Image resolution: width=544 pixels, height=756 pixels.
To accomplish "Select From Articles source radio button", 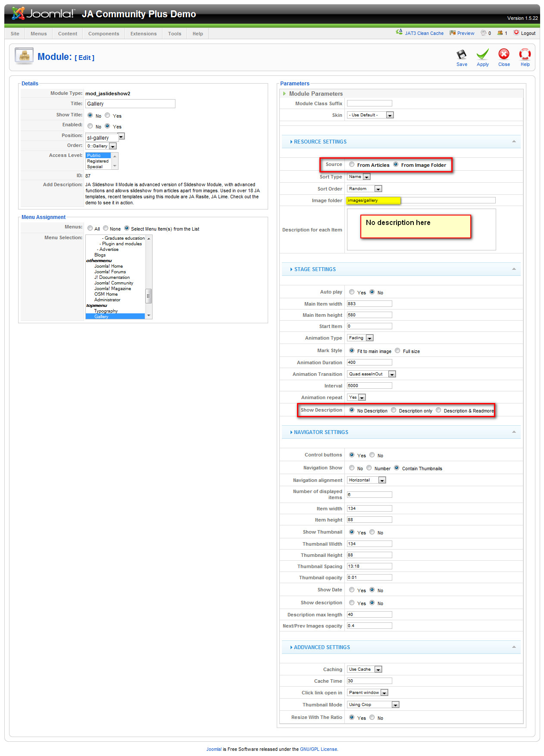I will point(352,164).
